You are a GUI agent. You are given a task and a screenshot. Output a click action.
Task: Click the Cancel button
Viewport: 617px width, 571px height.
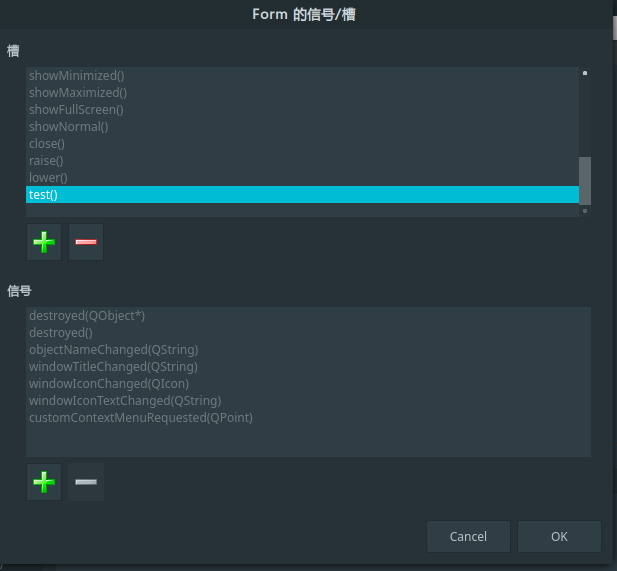point(468,536)
